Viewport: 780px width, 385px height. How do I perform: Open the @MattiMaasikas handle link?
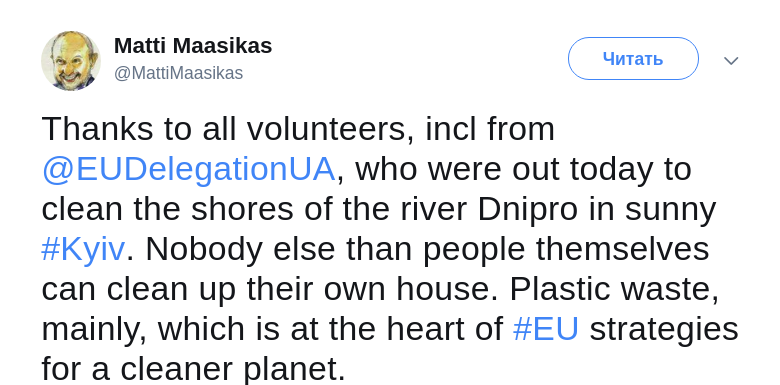pos(179,73)
